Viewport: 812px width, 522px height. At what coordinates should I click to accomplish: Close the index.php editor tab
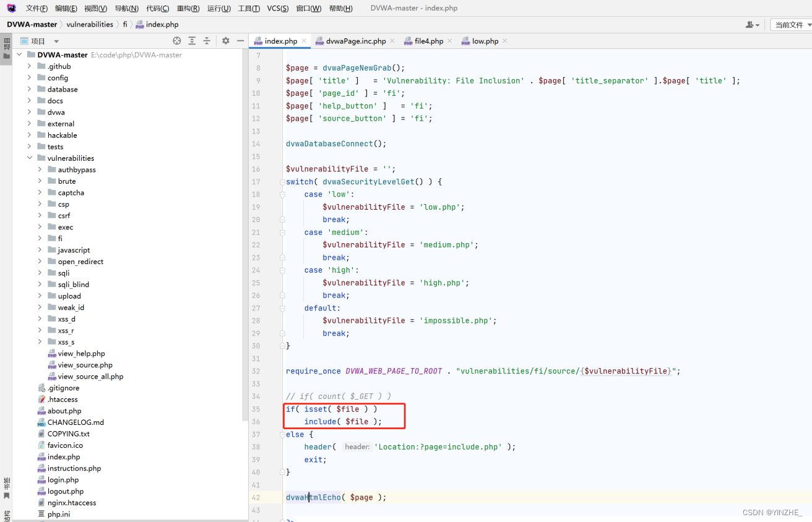305,41
